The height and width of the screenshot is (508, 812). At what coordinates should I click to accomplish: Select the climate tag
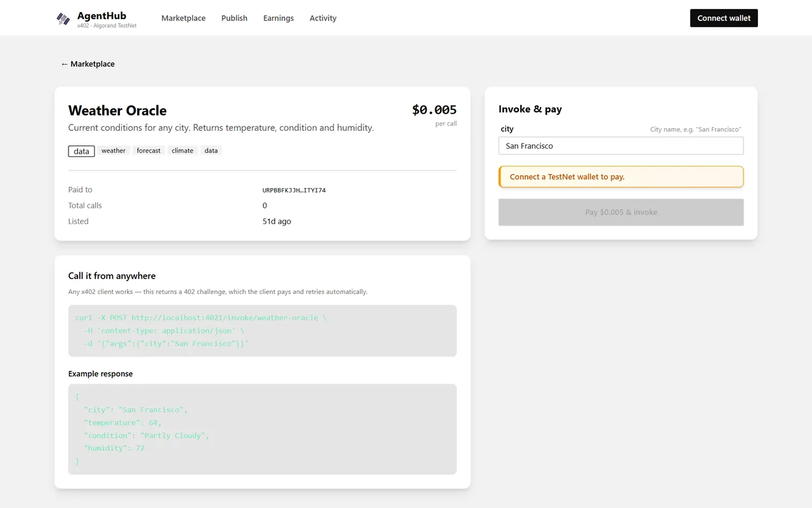[x=183, y=151]
